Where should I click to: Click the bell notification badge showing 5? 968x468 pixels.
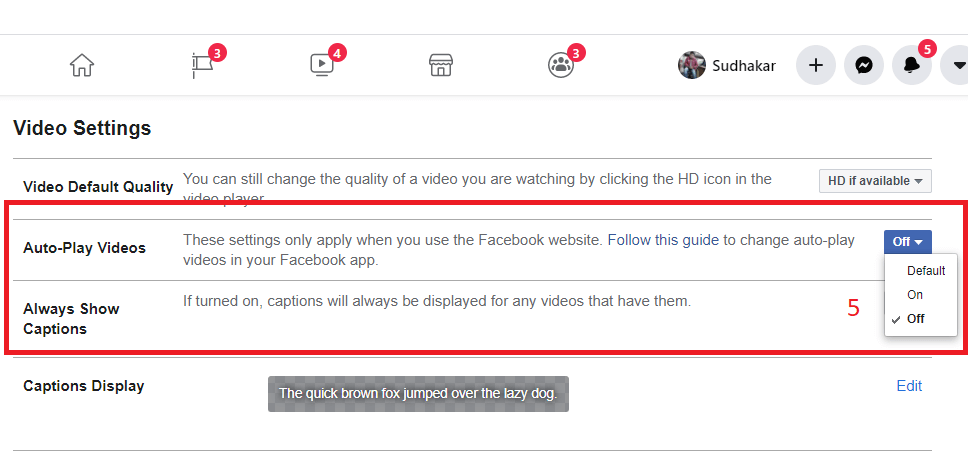(x=927, y=48)
